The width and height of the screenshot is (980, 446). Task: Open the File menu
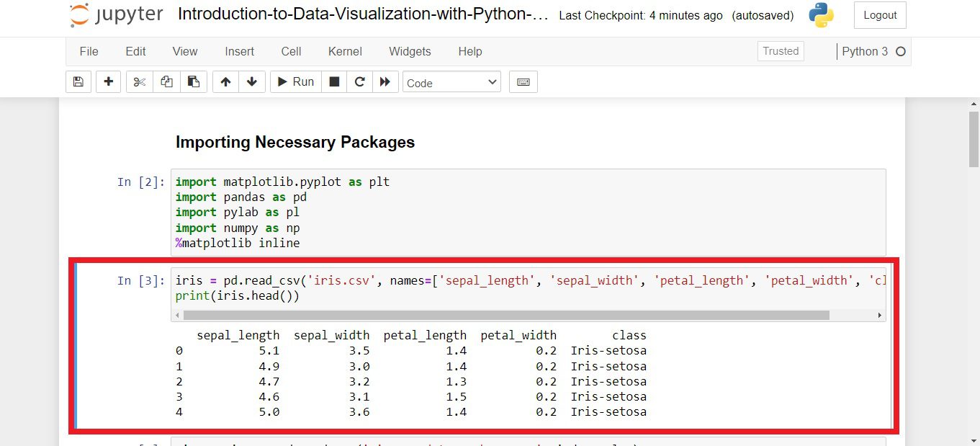pyautogui.click(x=89, y=51)
